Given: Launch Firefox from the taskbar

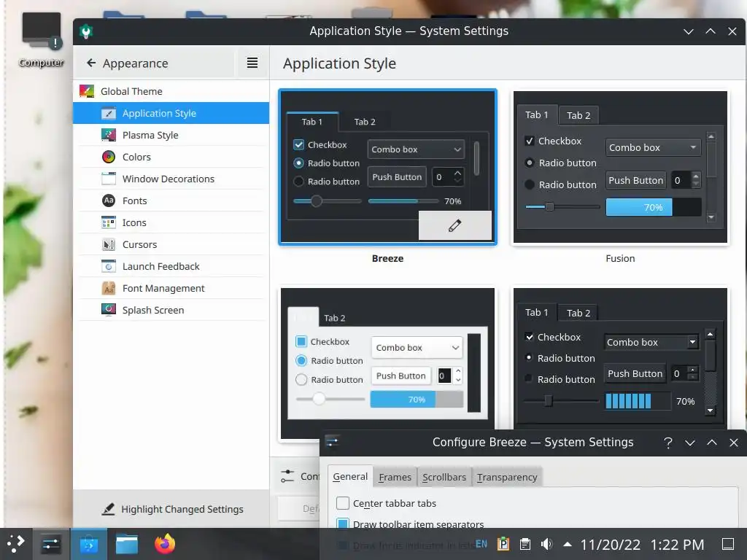Looking at the screenshot, I should (165, 544).
